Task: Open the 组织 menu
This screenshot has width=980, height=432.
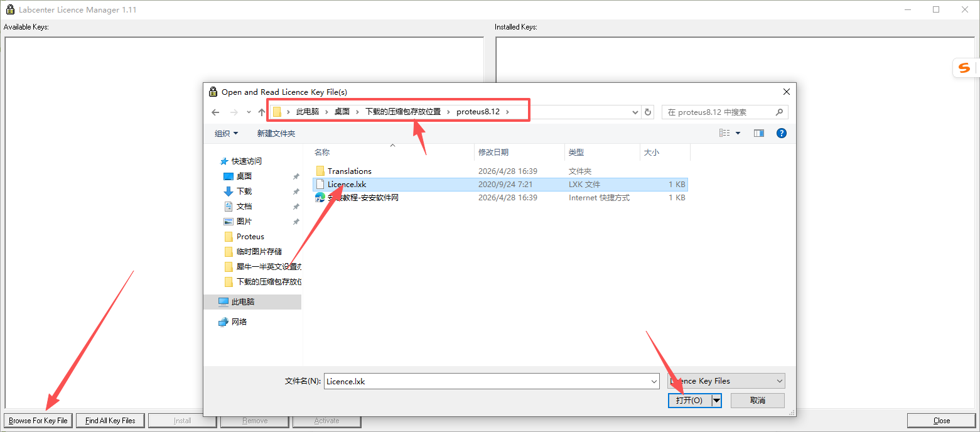Action: point(226,133)
